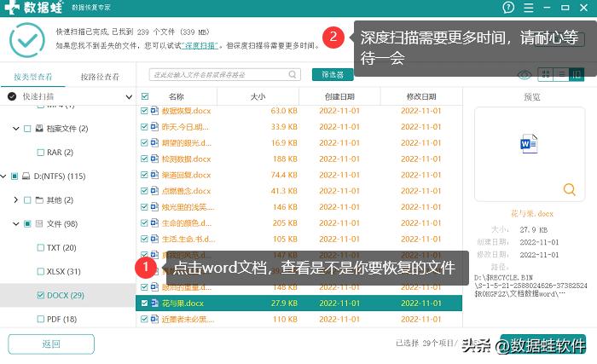Switch to 按路径查看 tab
The width and height of the screenshot is (597, 364).
[x=100, y=77]
